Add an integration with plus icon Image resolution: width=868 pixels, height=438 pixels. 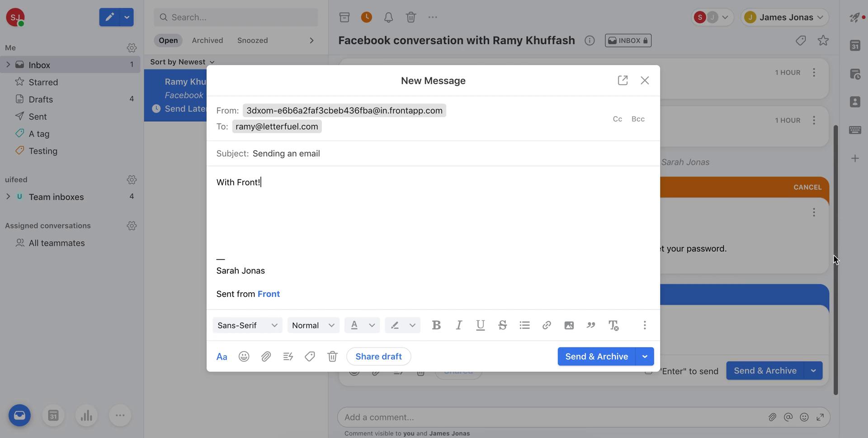click(855, 158)
